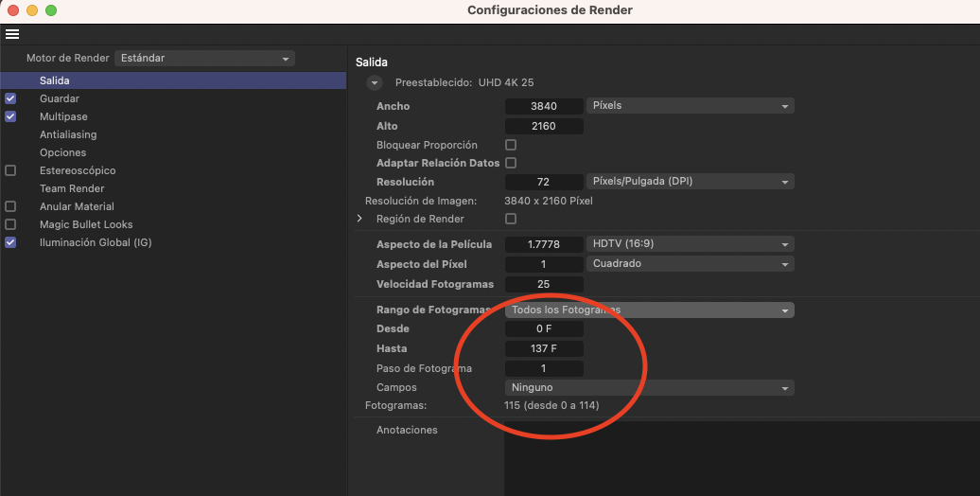The image size is (980, 496).
Task: Select Opciones in the settings list
Action: tap(63, 152)
